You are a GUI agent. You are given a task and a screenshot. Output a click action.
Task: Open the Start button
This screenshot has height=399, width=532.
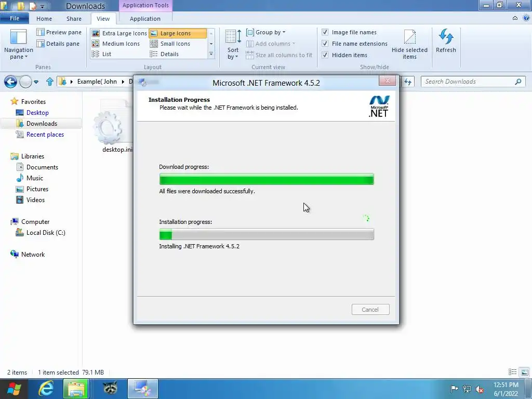pyautogui.click(x=14, y=389)
